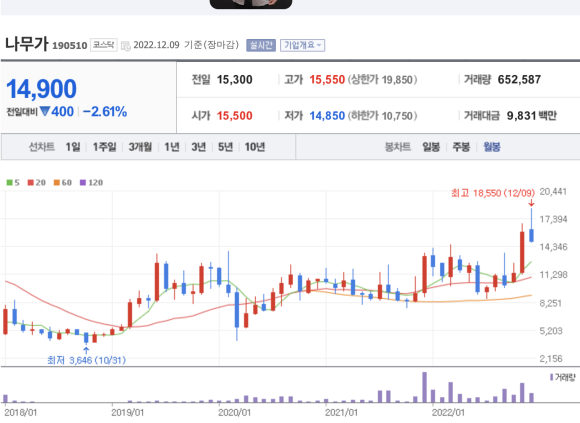
Task: Click the 2022.12.09 기준(장마감) date text
Action: coord(186,45)
